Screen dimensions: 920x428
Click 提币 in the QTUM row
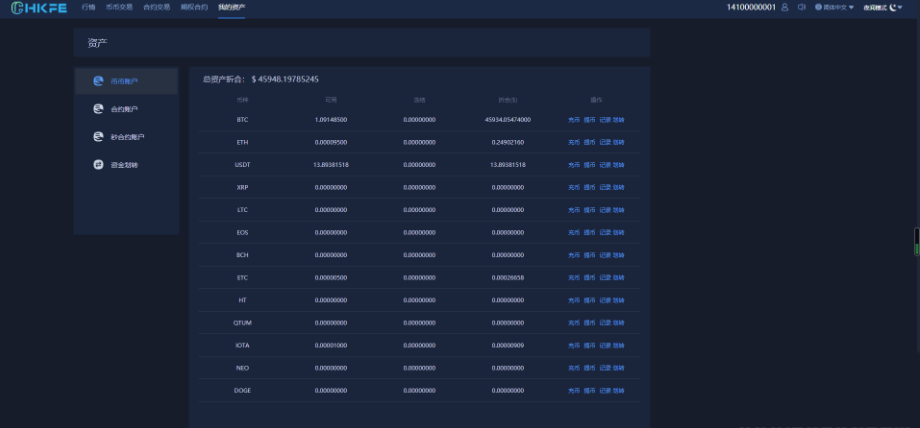590,323
